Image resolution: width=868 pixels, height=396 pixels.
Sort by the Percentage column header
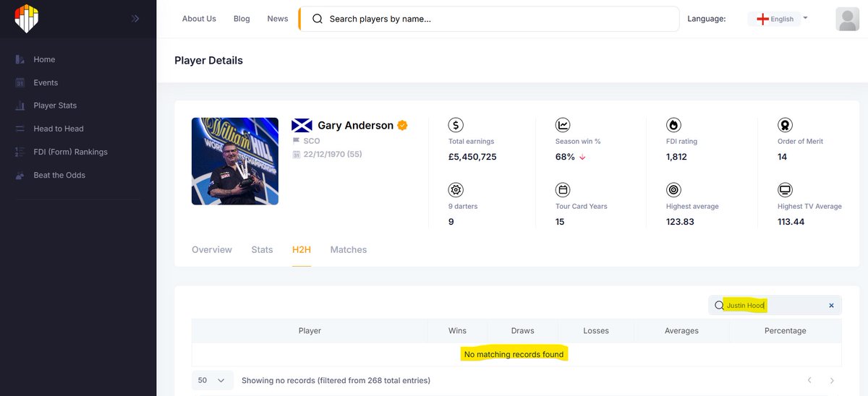click(785, 331)
